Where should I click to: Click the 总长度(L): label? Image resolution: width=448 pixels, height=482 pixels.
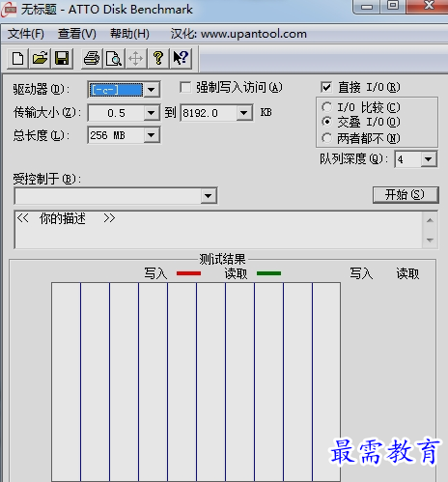41,135
